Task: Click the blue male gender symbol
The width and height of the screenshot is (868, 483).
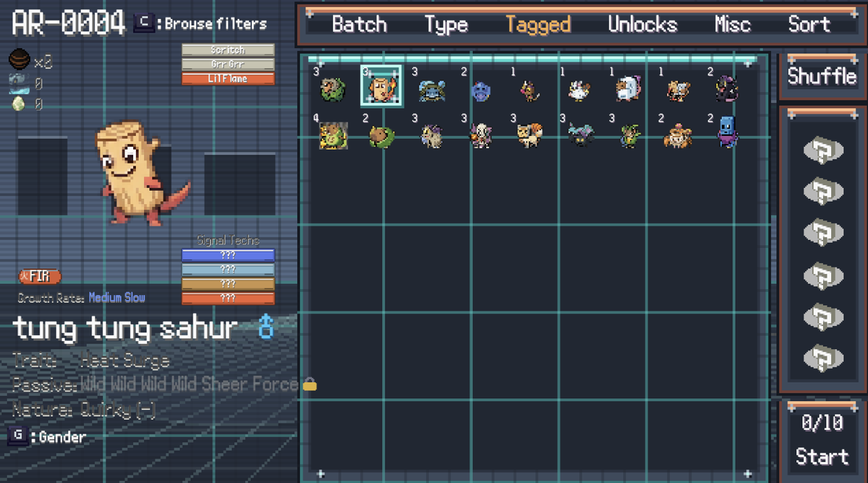Action: 266,328
